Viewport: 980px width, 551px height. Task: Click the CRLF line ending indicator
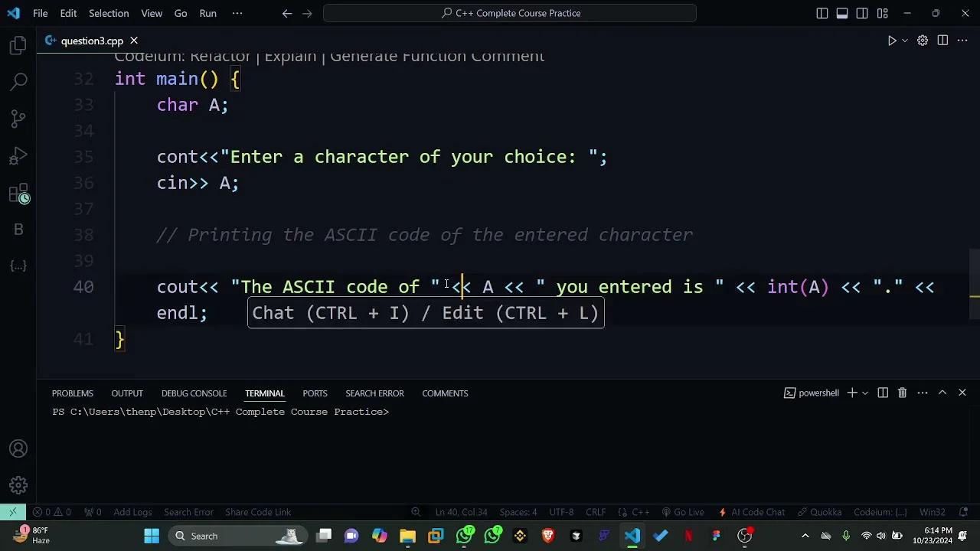click(x=595, y=512)
